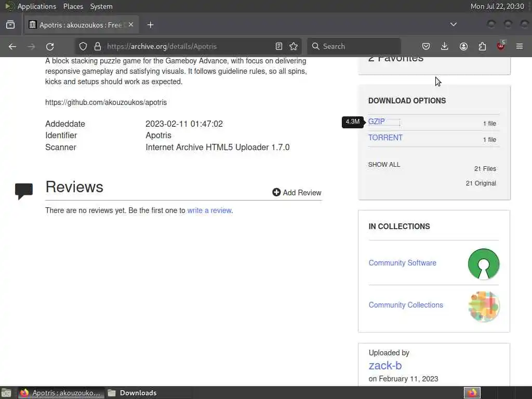Follow the write a review link
Screen dimensions: 532x399
(x=209, y=210)
